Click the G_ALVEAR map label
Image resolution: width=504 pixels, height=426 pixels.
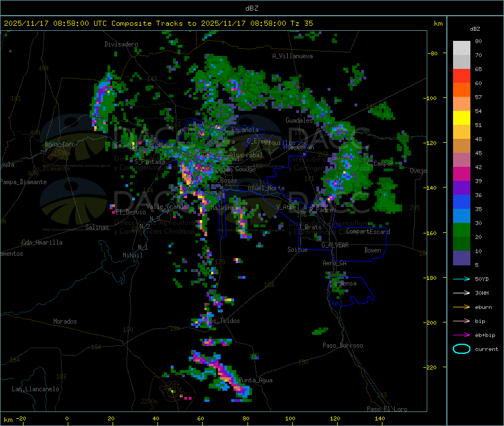point(335,245)
